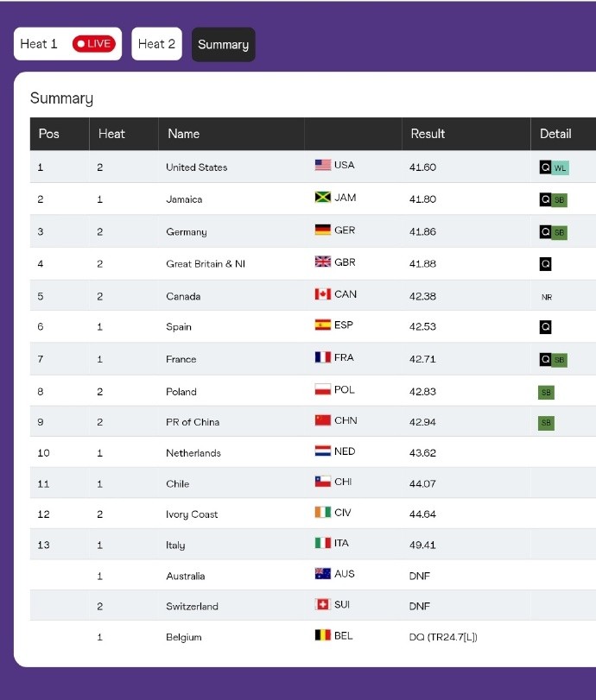Click the United States flag icon
Image resolution: width=596 pixels, height=700 pixels.
pos(323,165)
